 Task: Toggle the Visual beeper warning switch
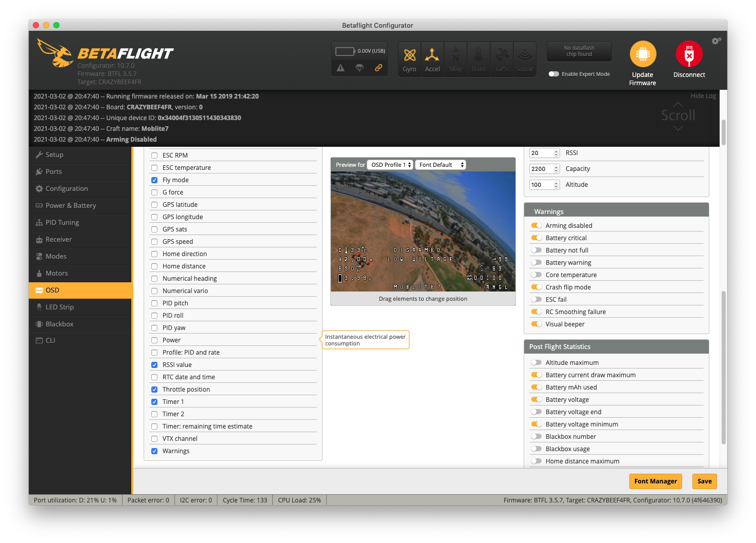536,324
